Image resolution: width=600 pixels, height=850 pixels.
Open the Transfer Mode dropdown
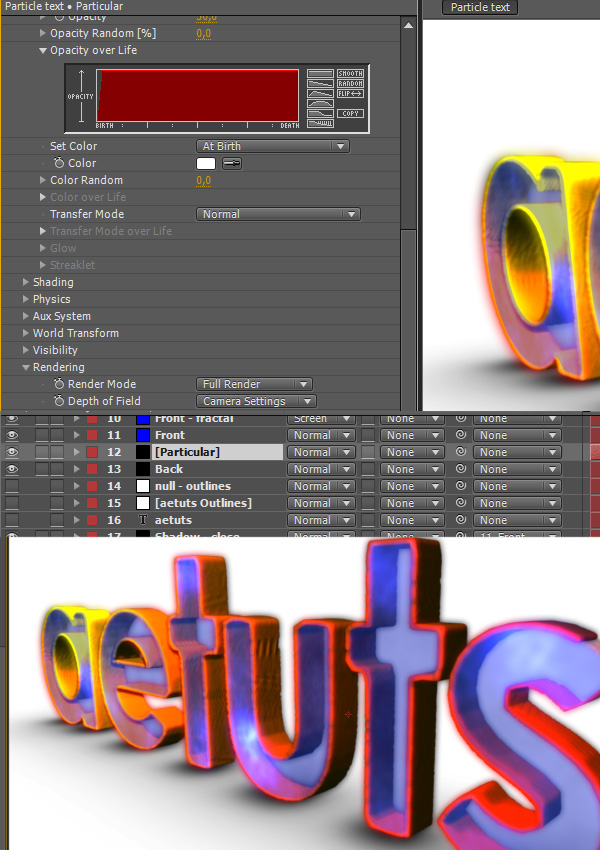[x=278, y=214]
